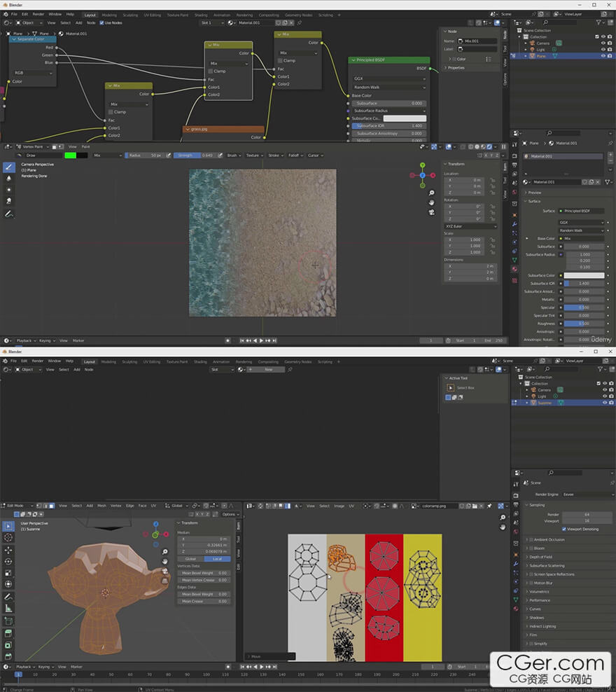Pick the Extrude Region tool
The image size is (616, 692).
pos(8,634)
